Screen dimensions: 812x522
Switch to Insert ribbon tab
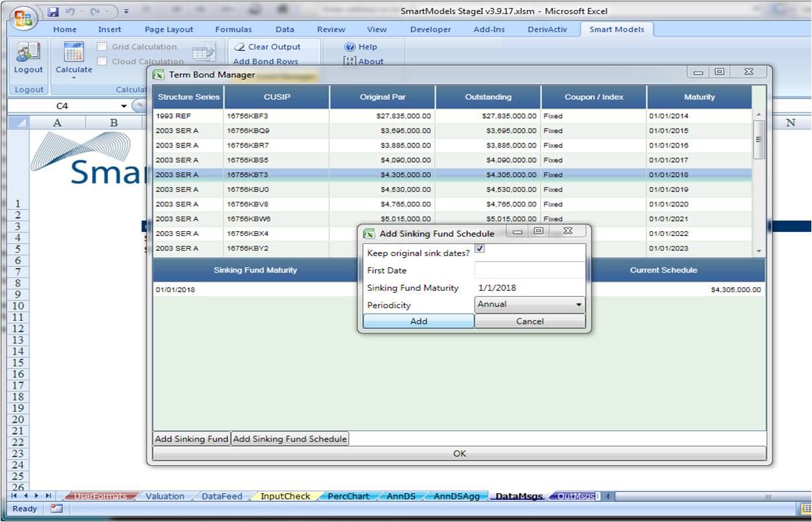(110, 29)
